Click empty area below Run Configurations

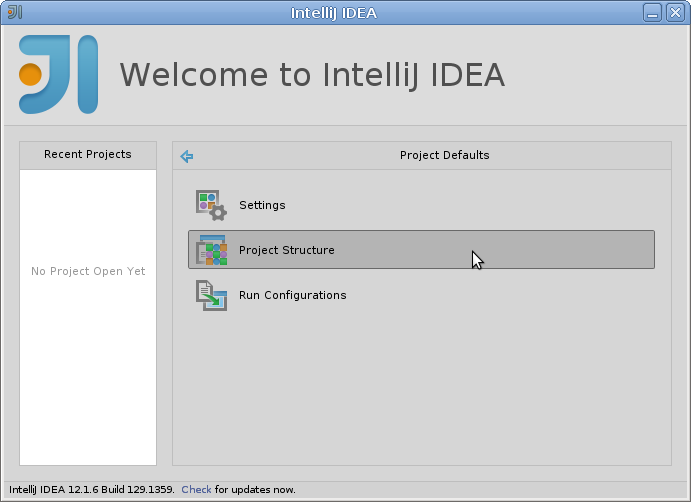coord(421,388)
